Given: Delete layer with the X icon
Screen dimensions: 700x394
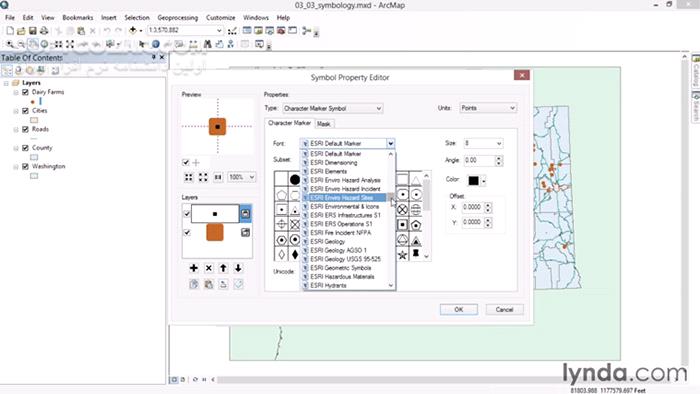Looking at the screenshot, I should (208, 268).
